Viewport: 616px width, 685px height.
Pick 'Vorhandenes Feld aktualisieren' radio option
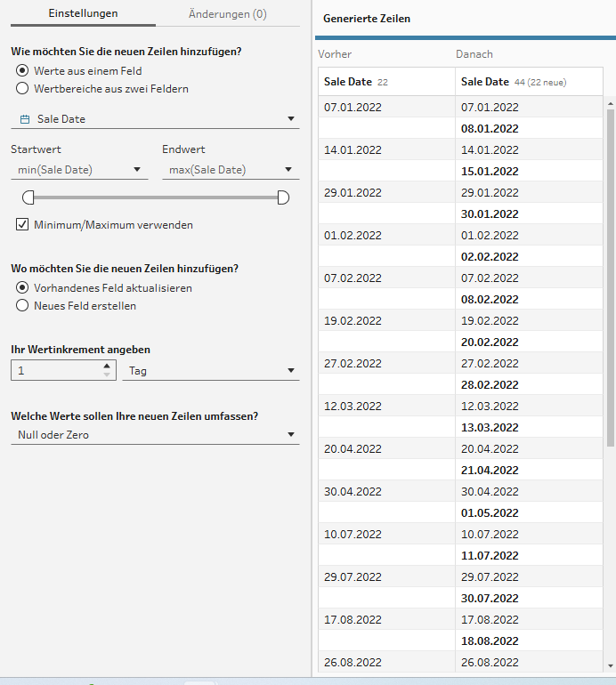click(x=22, y=287)
